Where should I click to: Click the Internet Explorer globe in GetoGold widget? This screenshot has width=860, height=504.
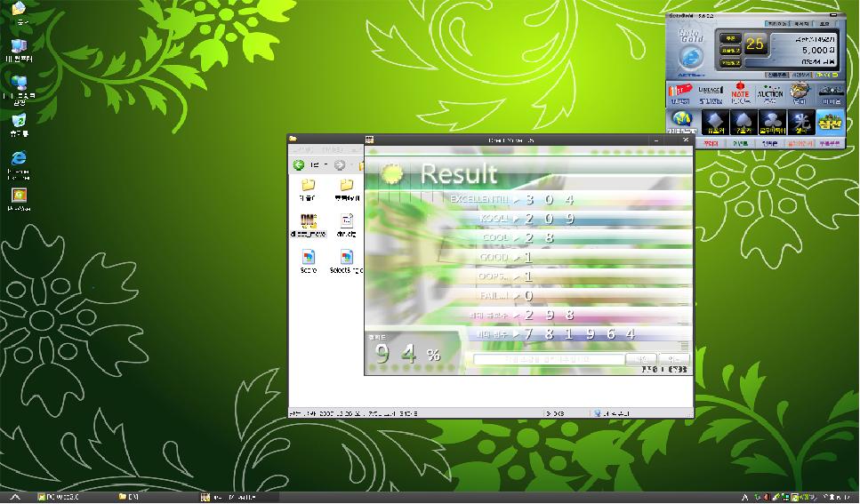click(x=690, y=57)
